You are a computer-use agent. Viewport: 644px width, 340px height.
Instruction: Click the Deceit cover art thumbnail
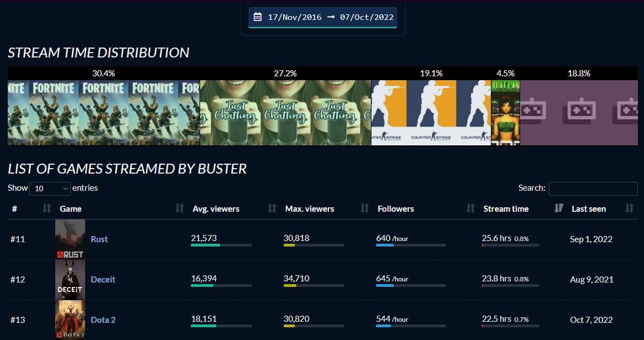tap(70, 280)
